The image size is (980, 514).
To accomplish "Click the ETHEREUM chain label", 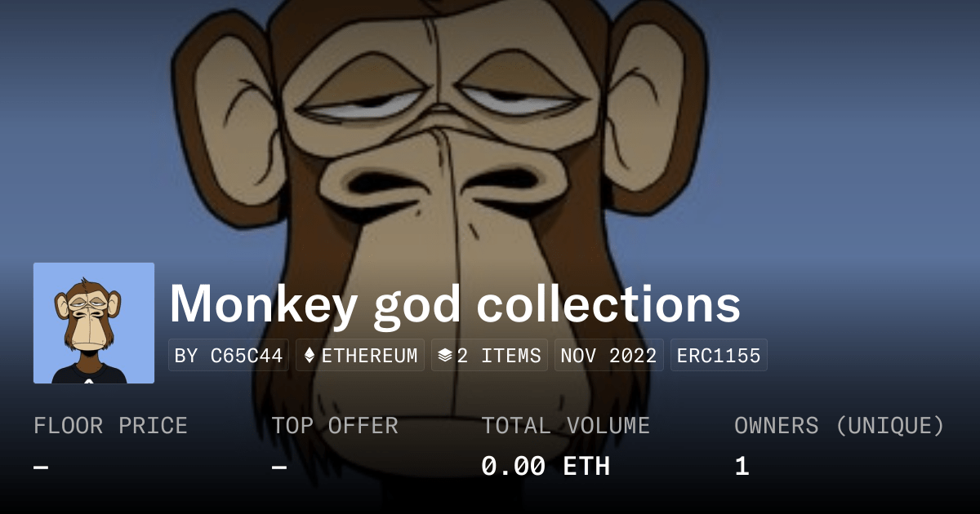I will tap(369, 356).
